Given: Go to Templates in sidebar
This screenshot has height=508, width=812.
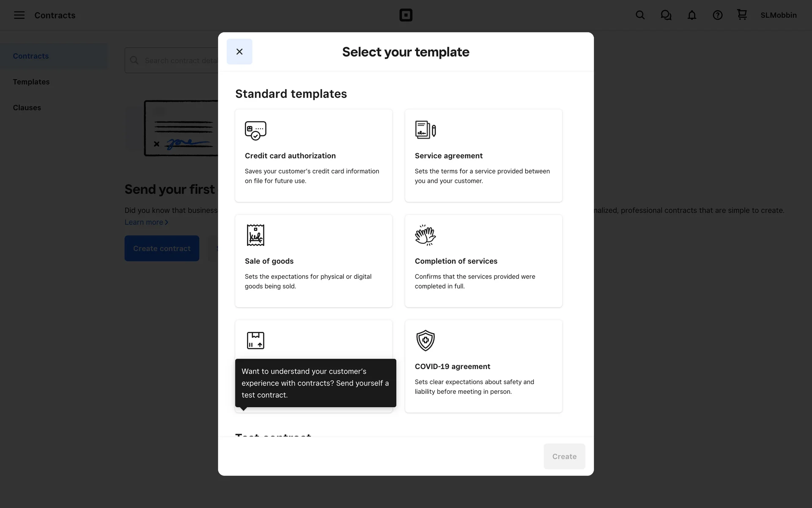Looking at the screenshot, I should (x=31, y=82).
